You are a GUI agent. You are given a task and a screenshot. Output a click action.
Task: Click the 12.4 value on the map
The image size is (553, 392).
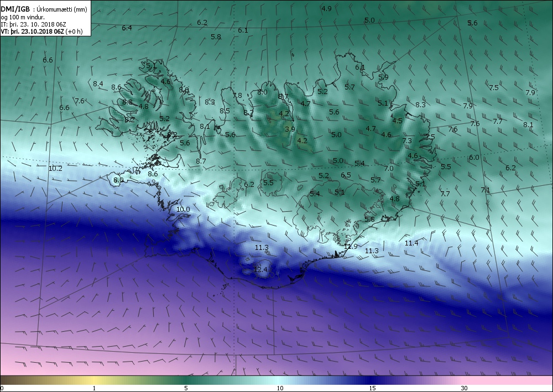[x=260, y=270]
